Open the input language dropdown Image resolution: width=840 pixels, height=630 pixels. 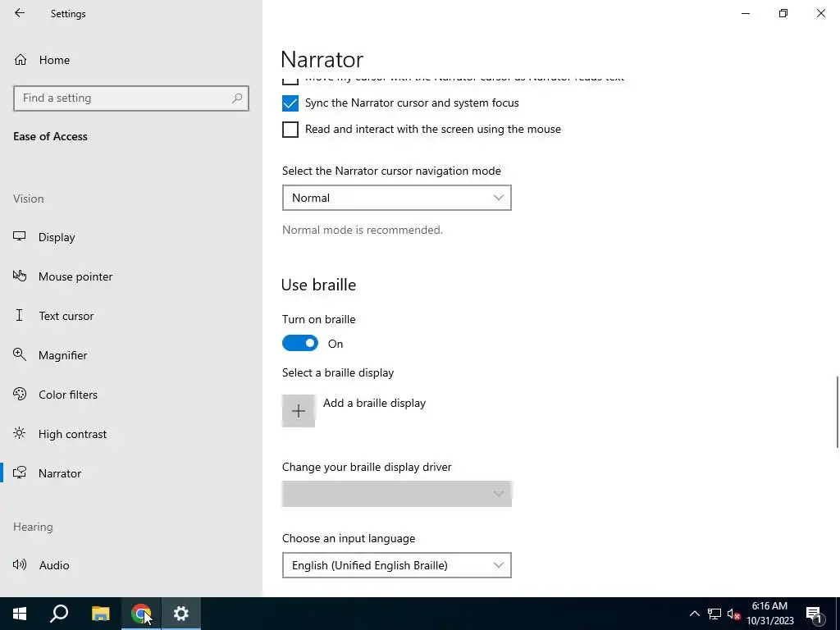click(x=397, y=565)
